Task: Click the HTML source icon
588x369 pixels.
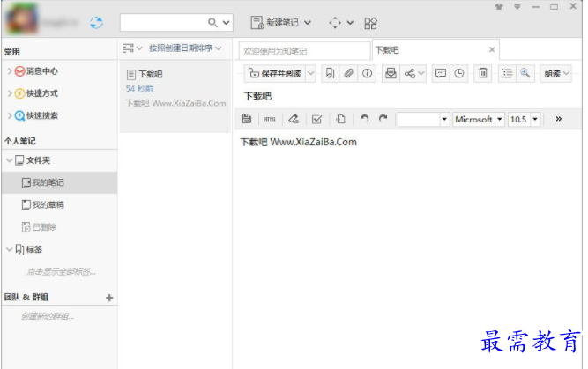Action: (x=270, y=119)
